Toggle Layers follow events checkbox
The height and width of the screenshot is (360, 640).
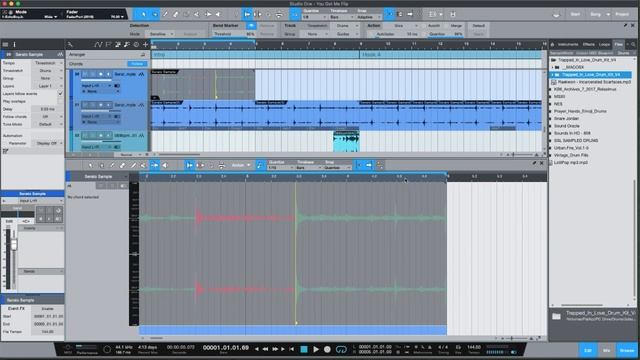60,93
